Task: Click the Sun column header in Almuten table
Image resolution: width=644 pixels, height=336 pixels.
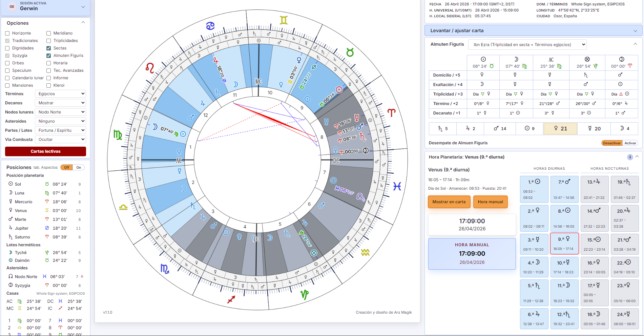Action: [x=483, y=63]
